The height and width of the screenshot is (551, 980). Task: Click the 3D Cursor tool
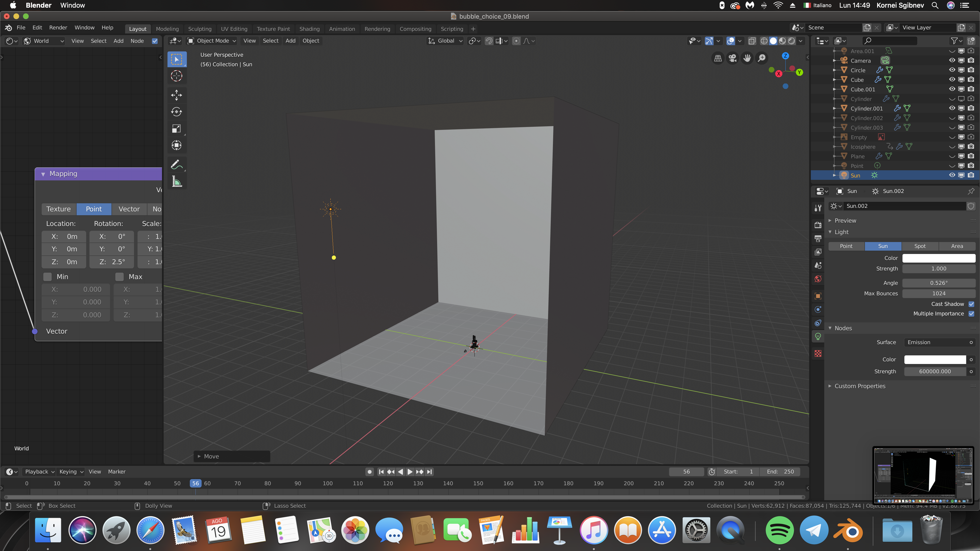tap(176, 76)
